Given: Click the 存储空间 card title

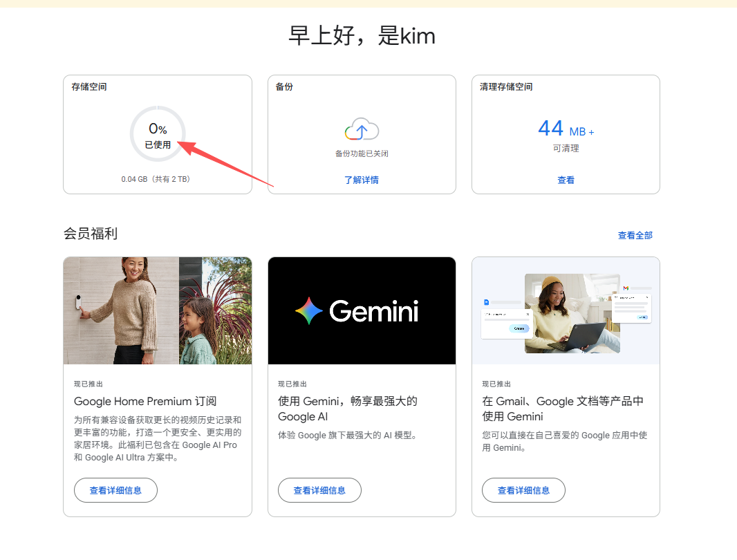Looking at the screenshot, I should point(89,87).
